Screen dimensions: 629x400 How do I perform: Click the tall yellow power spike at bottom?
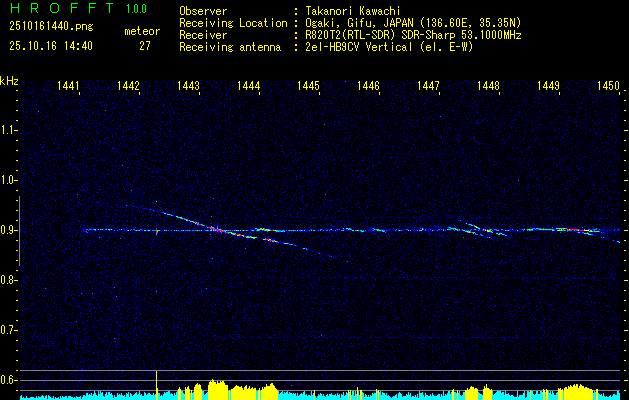coord(156,385)
